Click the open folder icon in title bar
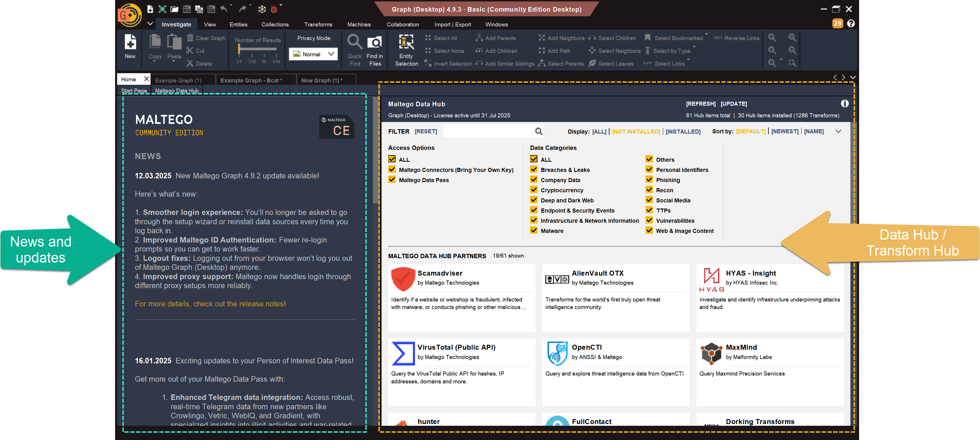The width and height of the screenshot is (980, 440). click(x=175, y=9)
